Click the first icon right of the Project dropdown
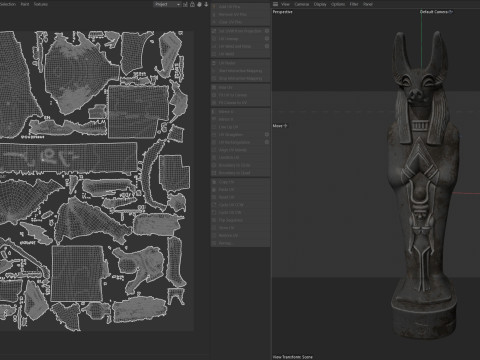This screenshot has height=360, width=480. (x=185, y=4)
